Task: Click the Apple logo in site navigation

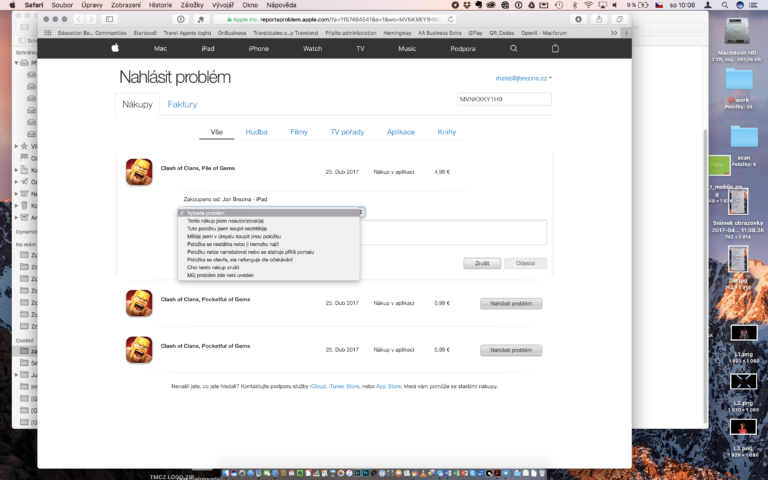Action: click(x=115, y=47)
